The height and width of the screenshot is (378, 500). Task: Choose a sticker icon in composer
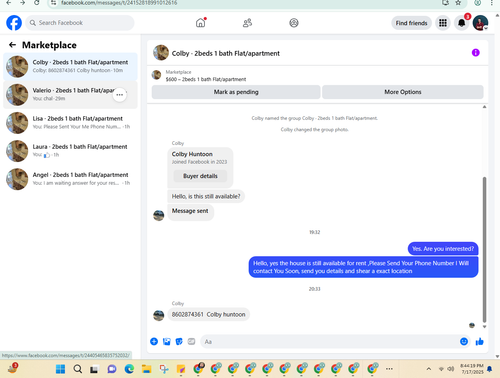point(179,341)
